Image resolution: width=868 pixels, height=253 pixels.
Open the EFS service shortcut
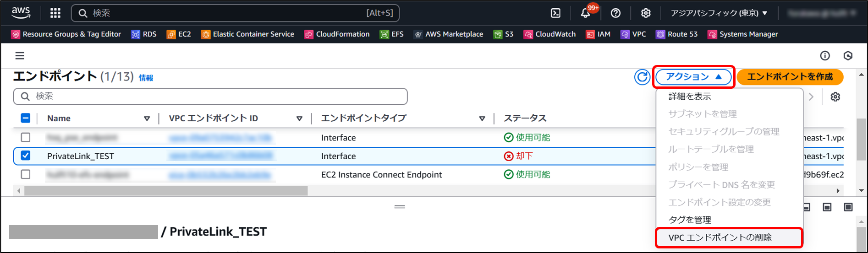(x=392, y=34)
